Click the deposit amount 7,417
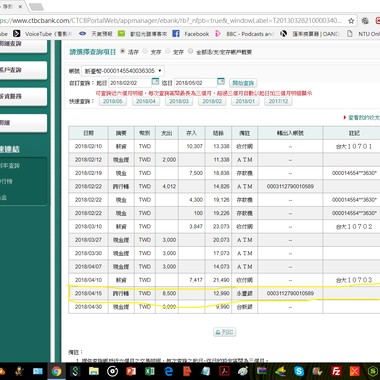 coord(196,280)
